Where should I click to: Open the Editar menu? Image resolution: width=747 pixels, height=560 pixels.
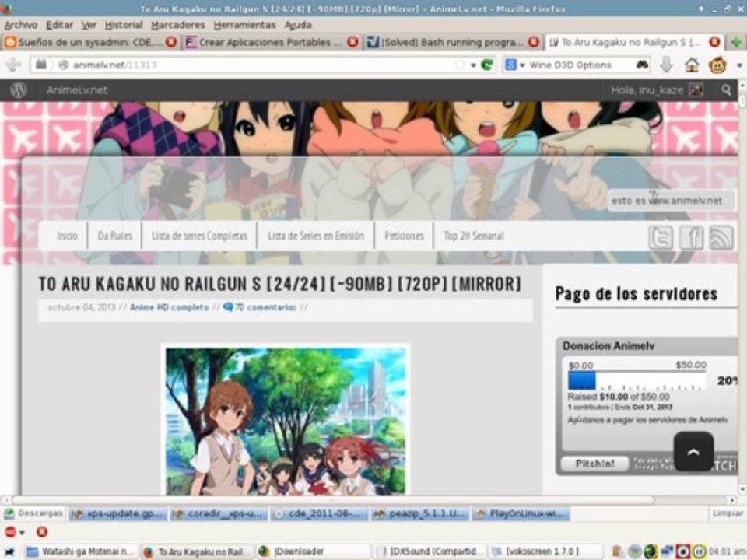pos(60,25)
